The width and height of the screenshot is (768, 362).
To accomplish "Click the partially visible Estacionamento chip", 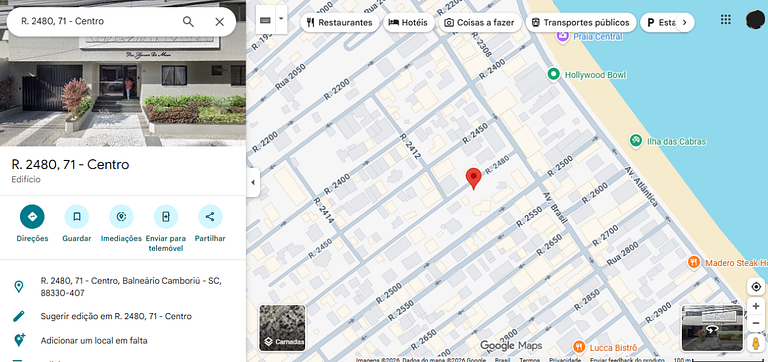I will tap(658, 23).
